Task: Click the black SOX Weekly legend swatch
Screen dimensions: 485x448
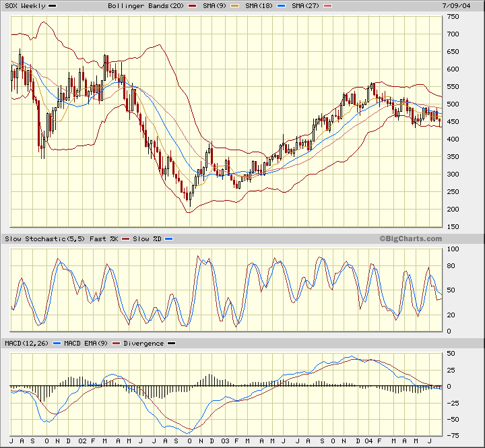Action: [53, 6]
